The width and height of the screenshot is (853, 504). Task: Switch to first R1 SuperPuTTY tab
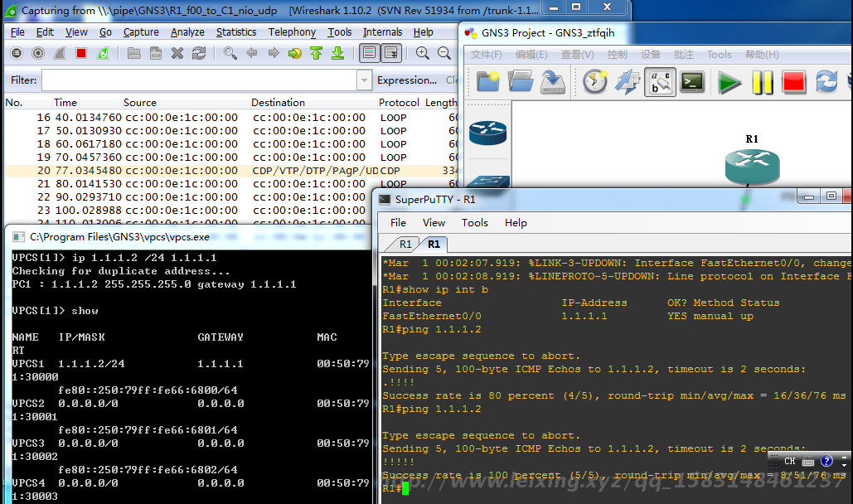click(x=405, y=245)
